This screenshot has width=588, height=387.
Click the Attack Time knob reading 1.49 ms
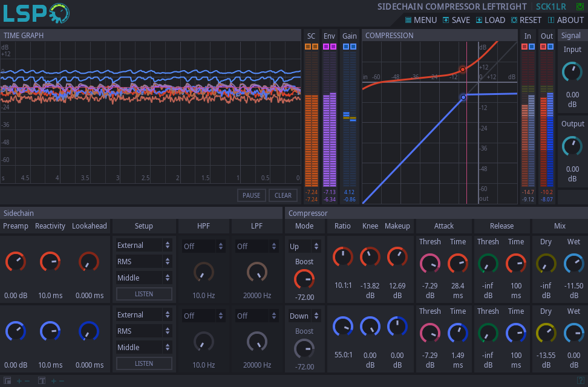pyautogui.click(x=458, y=333)
